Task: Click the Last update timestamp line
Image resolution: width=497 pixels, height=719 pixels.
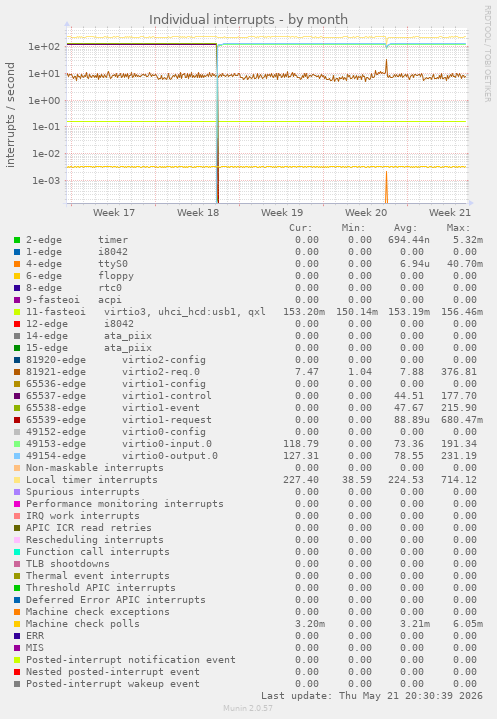Action: [372, 696]
